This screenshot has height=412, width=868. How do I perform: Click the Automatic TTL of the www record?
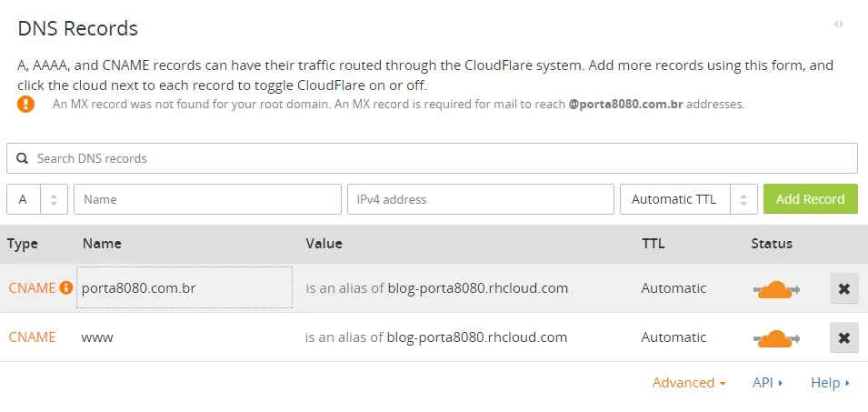click(x=673, y=337)
